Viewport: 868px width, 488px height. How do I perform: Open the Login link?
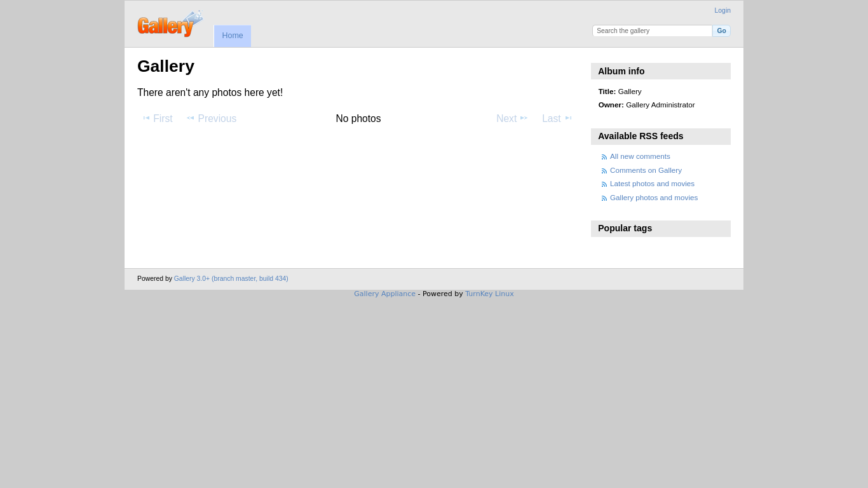[722, 10]
